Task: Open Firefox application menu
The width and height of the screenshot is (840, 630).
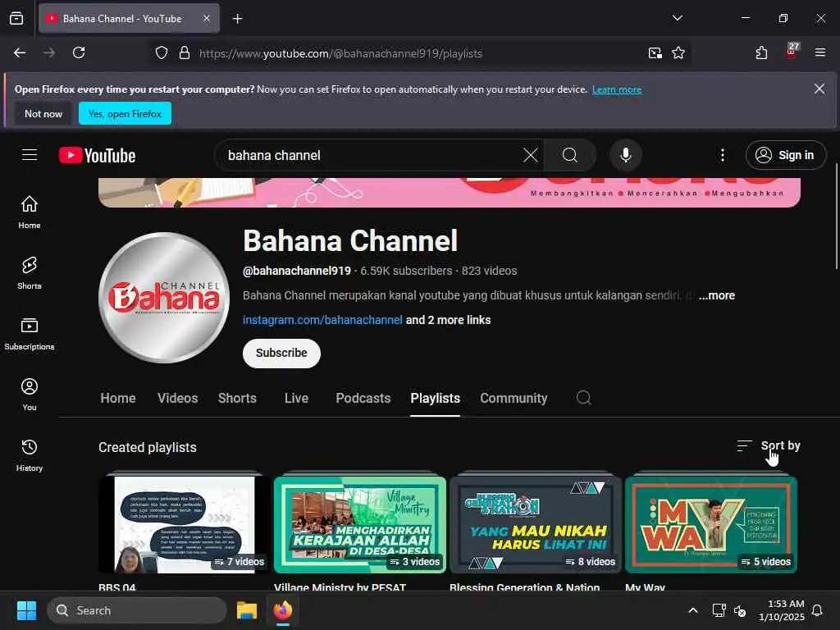Action: pos(820,53)
